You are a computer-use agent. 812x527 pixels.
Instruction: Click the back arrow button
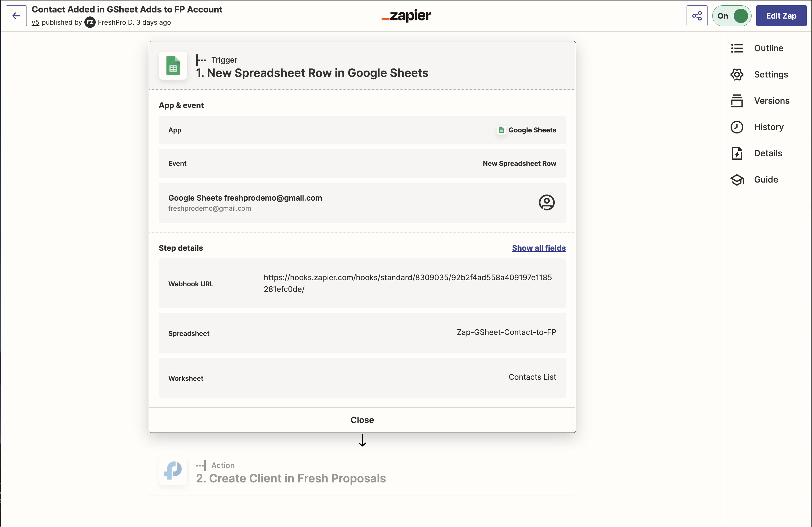pos(16,16)
